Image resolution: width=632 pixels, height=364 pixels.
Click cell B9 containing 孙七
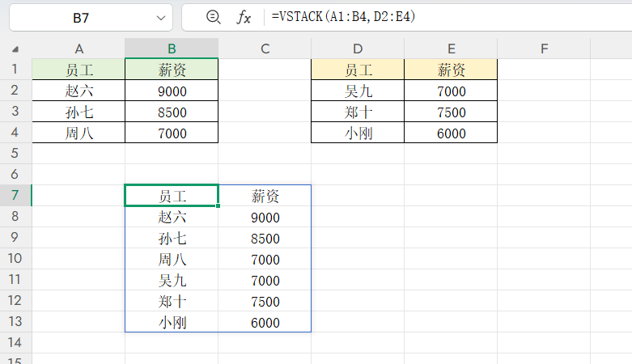(172, 238)
